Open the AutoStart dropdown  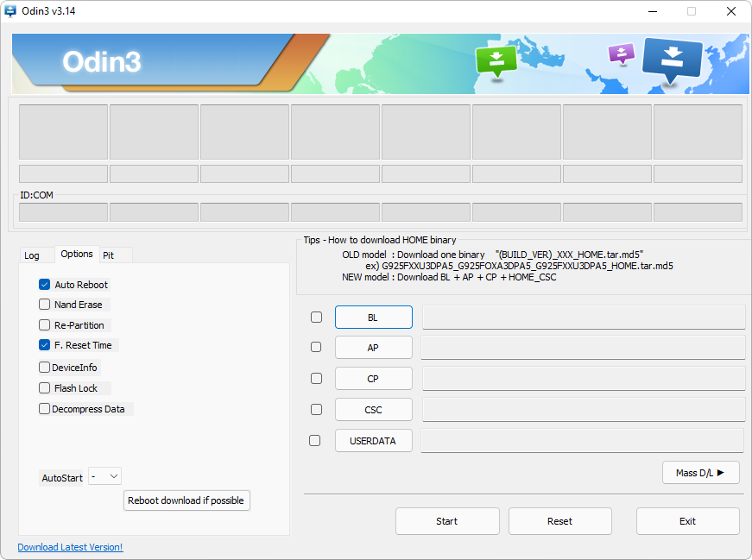[x=105, y=476]
